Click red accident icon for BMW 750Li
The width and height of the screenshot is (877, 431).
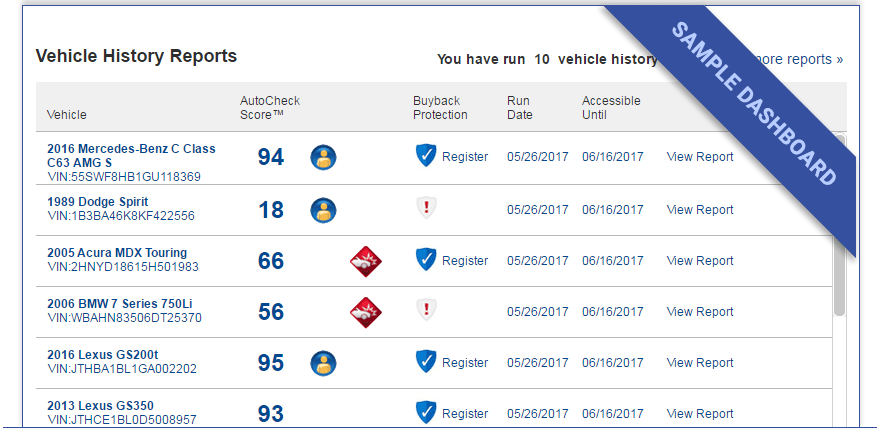click(x=365, y=312)
